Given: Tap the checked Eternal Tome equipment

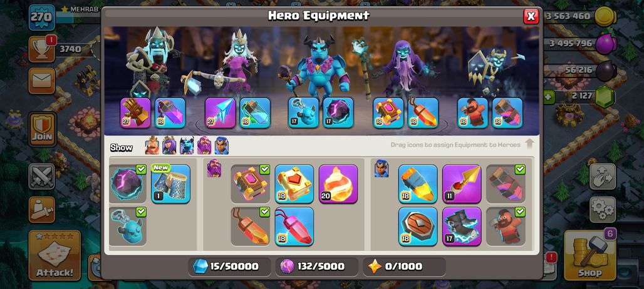Looking at the screenshot, I should [250, 184].
